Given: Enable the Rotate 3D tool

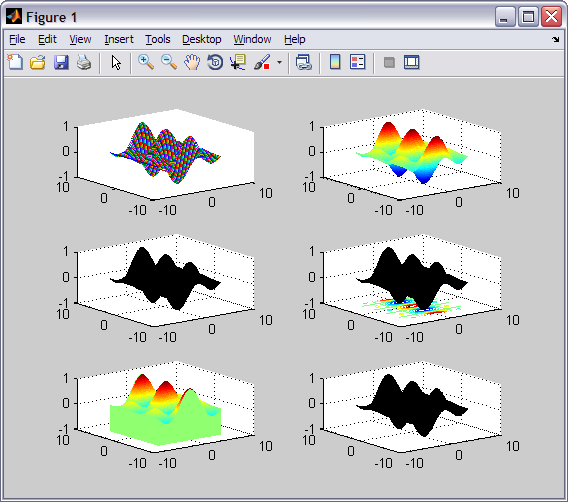Looking at the screenshot, I should [x=215, y=62].
